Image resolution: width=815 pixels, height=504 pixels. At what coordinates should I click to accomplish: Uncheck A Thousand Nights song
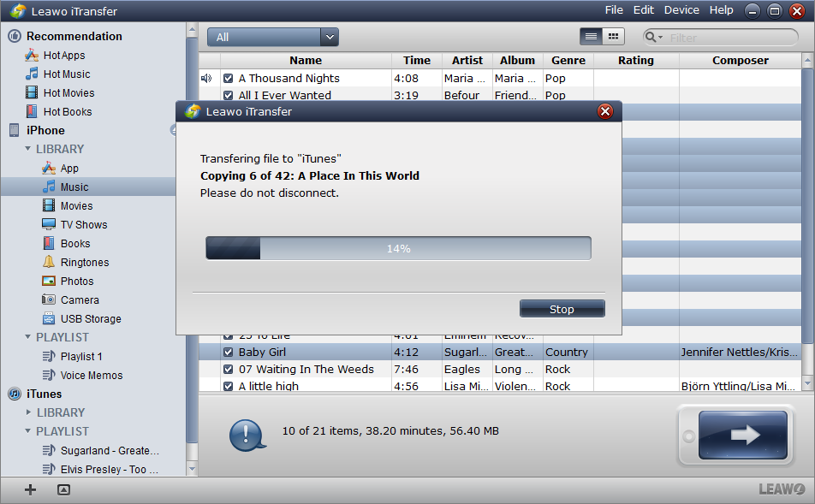[228, 79]
